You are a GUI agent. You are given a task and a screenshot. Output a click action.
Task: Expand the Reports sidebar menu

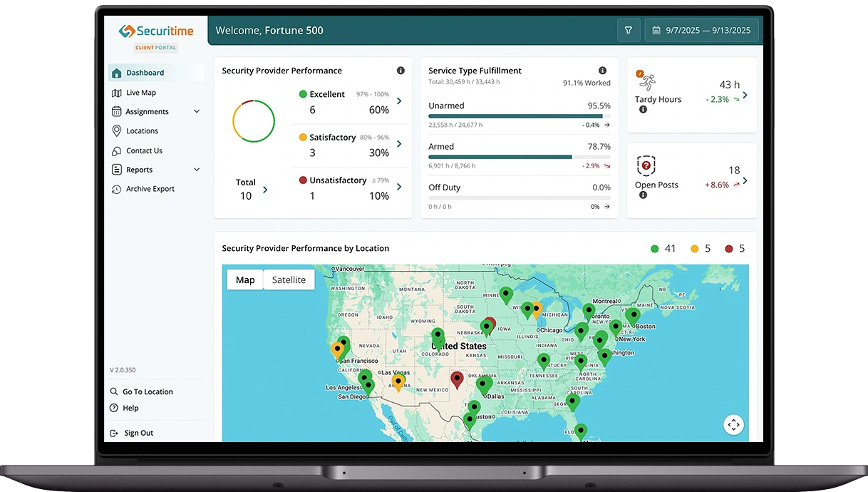coord(197,170)
